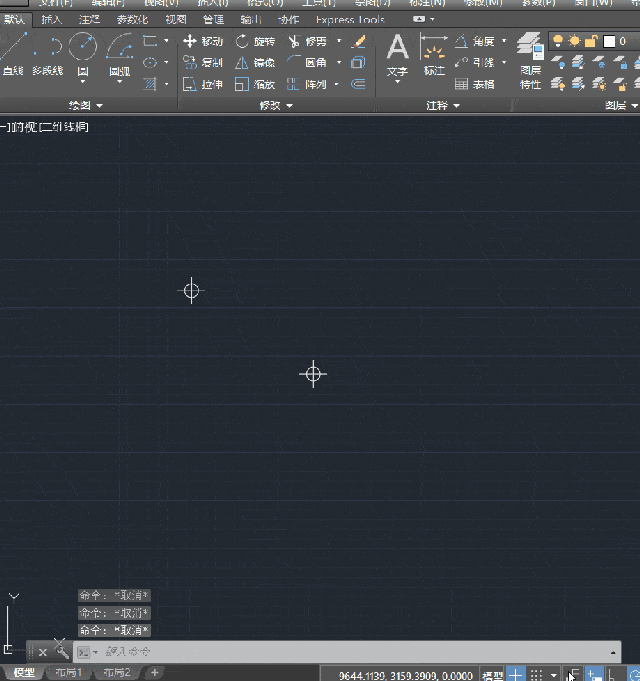This screenshot has height=681, width=640.
Task: Select the Erase tool icon
Action: click(359, 41)
